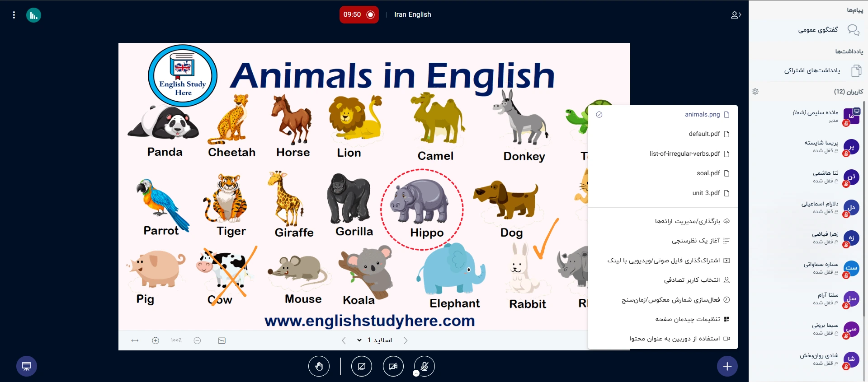Image resolution: width=868 pixels, height=382 pixels.
Task: Zoom in on slide plus icon
Action: 156,340
